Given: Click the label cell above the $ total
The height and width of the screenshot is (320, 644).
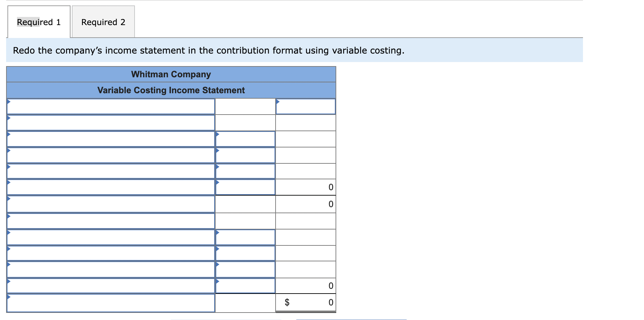Looking at the screenshot, I should 110,285.
